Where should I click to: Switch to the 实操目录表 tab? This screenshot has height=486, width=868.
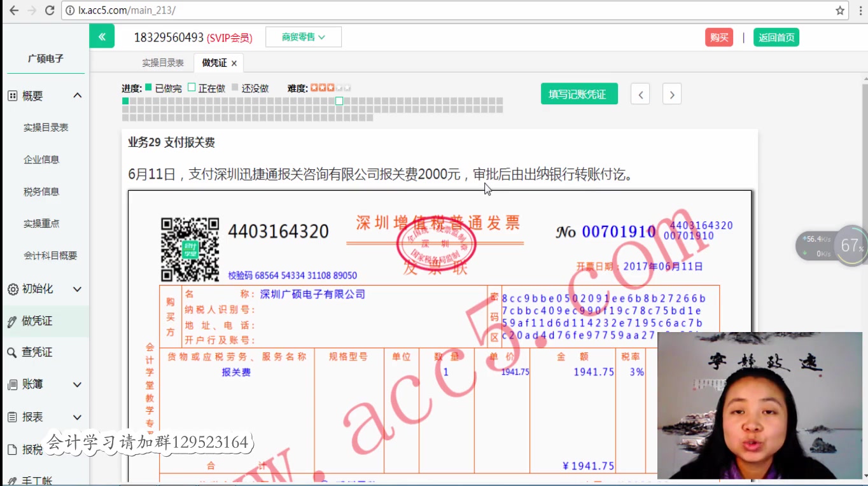(163, 62)
